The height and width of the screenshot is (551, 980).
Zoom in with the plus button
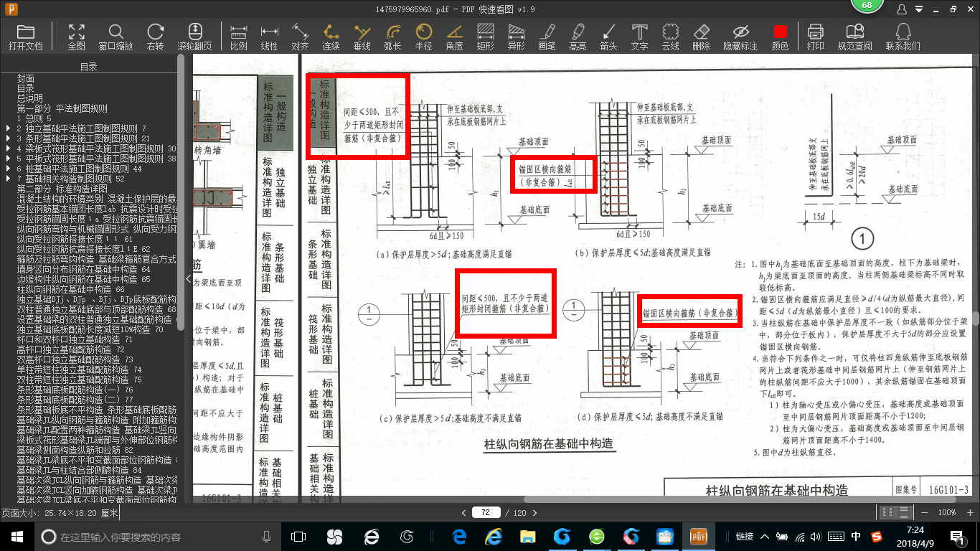[x=969, y=512]
